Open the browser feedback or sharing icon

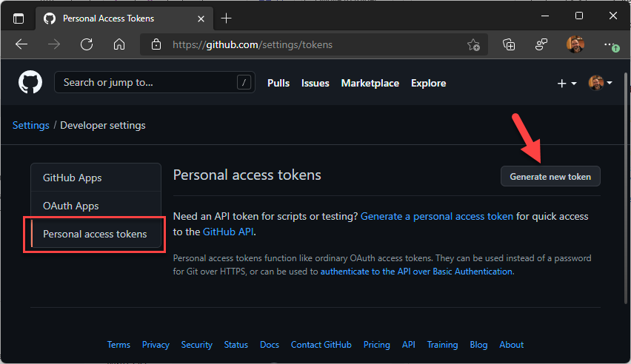[x=541, y=44]
